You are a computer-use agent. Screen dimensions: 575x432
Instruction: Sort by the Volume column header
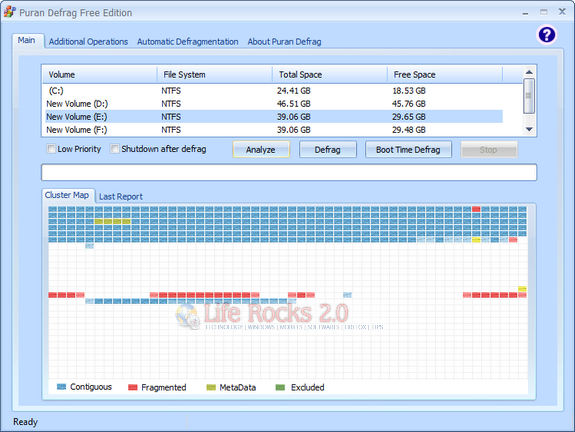coord(100,75)
